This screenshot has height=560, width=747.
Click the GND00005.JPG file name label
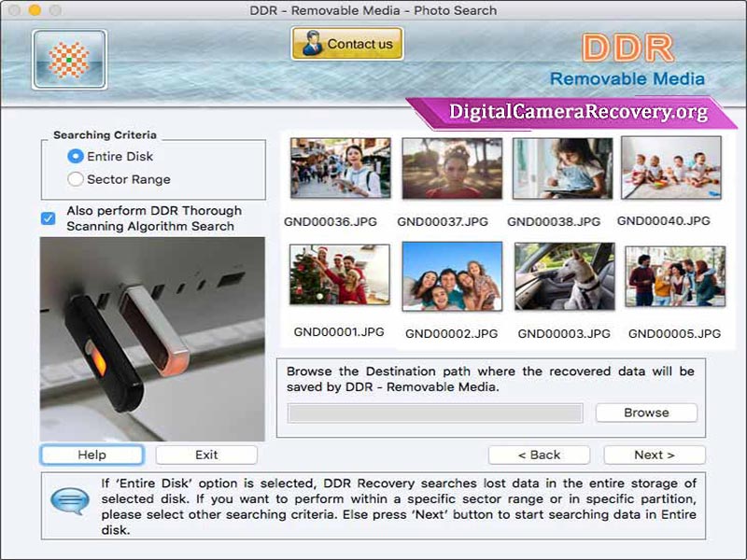click(x=674, y=334)
